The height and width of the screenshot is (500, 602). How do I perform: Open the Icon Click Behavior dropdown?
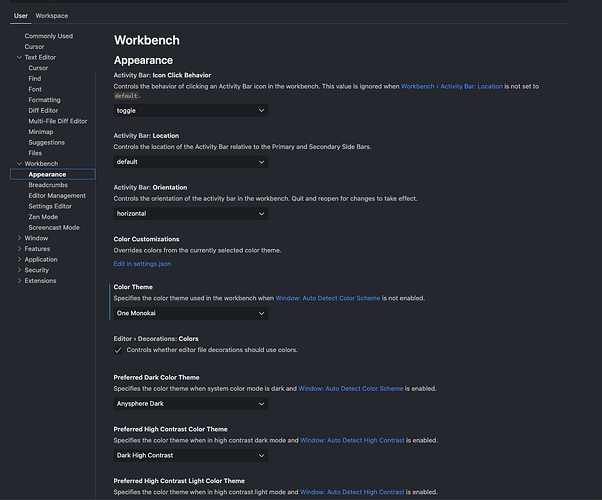coord(191,110)
